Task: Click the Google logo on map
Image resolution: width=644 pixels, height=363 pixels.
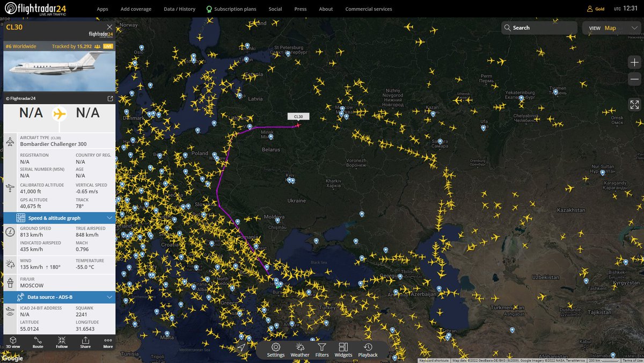Action: pyautogui.click(x=12, y=358)
